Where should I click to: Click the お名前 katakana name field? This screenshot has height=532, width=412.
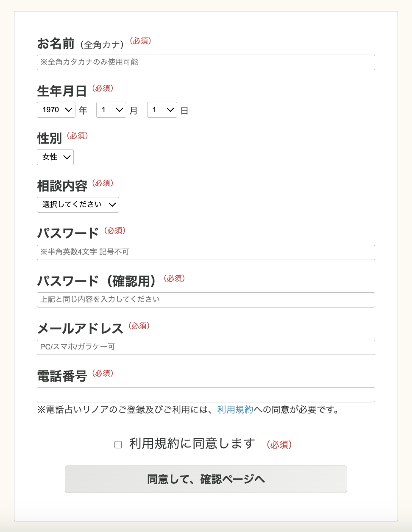(206, 62)
